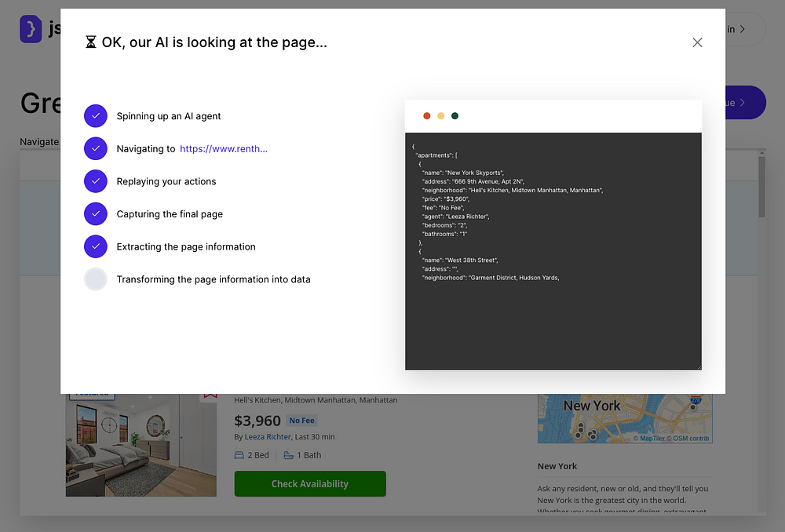Click the red bookmark icon on listing
This screenshot has height=532, width=785.
click(209, 396)
